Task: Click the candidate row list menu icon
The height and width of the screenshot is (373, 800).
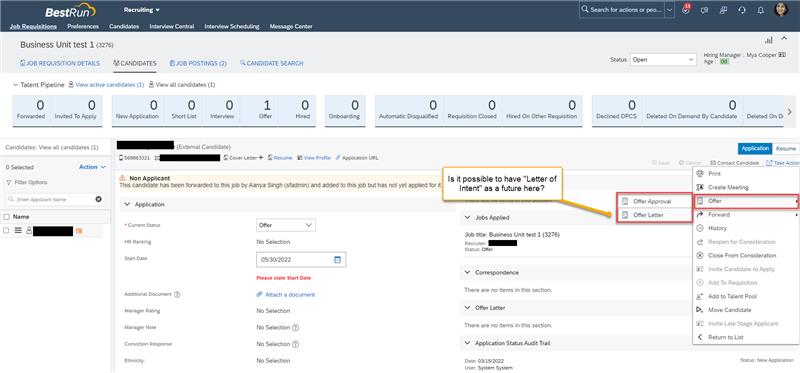Action: point(18,231)
